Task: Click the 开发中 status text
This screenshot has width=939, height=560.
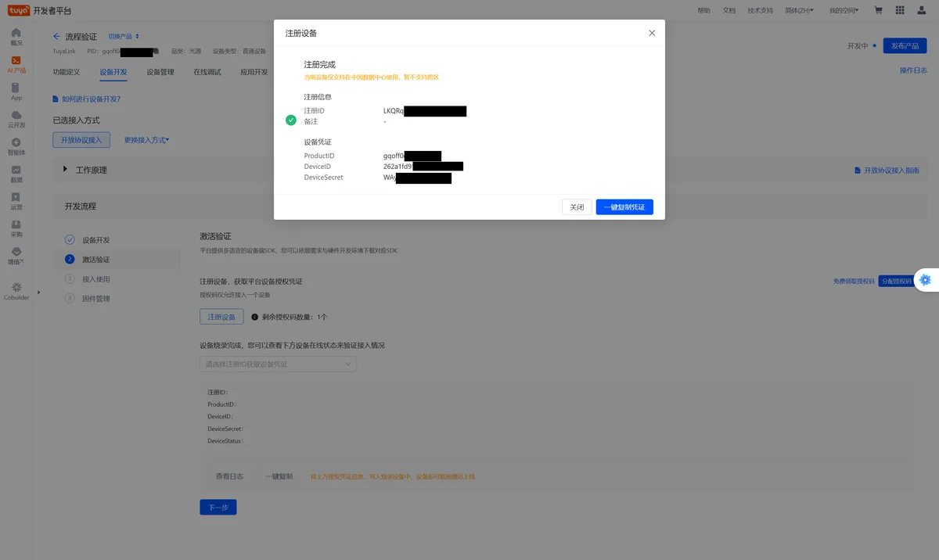Action: [858, 45]
